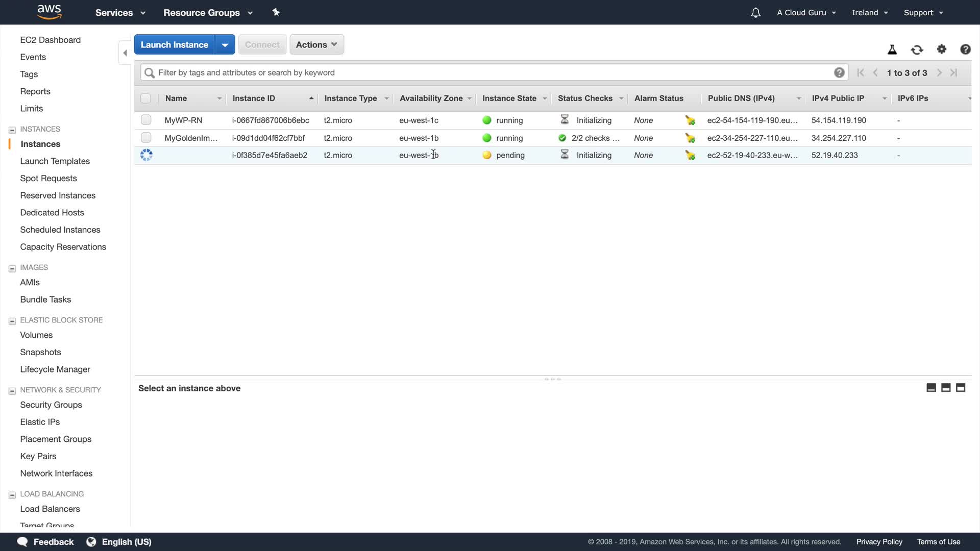
Task: Click the Launch Instance button
Action: 175,44
